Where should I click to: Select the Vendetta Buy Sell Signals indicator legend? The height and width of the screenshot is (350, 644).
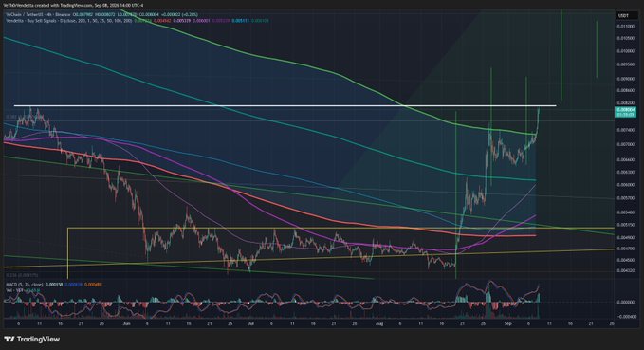[138, 20]
